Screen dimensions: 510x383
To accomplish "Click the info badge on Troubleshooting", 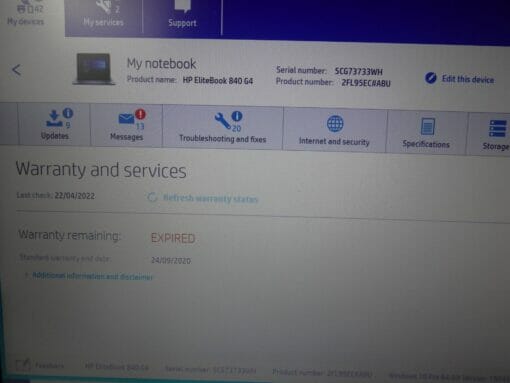I will coord(237,116).
